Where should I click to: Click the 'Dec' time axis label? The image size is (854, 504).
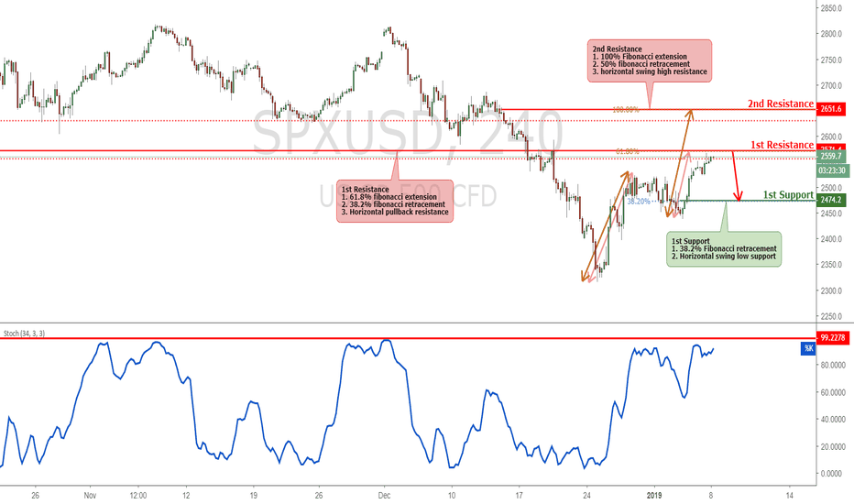click(384, 495)
